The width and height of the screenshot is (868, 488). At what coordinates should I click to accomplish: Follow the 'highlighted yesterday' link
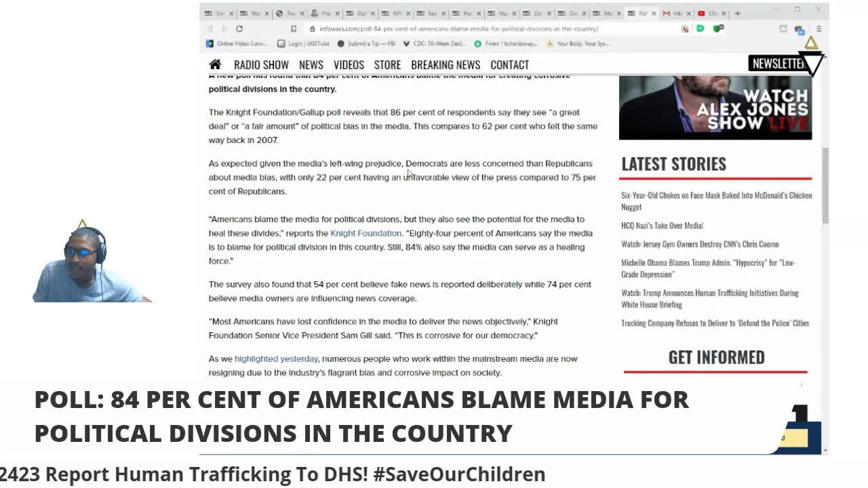click(x=276, y=359)
